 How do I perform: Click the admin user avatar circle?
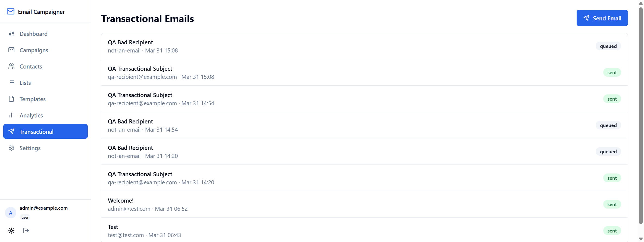tap(11, 213)
